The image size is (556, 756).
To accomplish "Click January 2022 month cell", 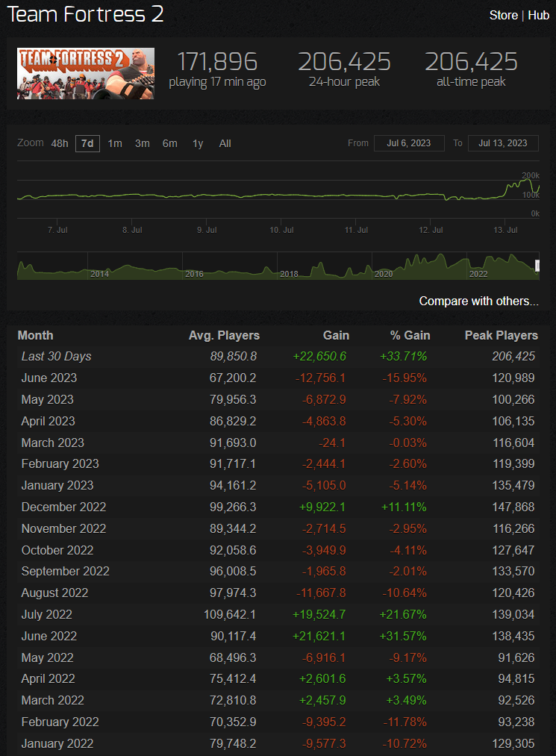I will [x=57, y=744].
